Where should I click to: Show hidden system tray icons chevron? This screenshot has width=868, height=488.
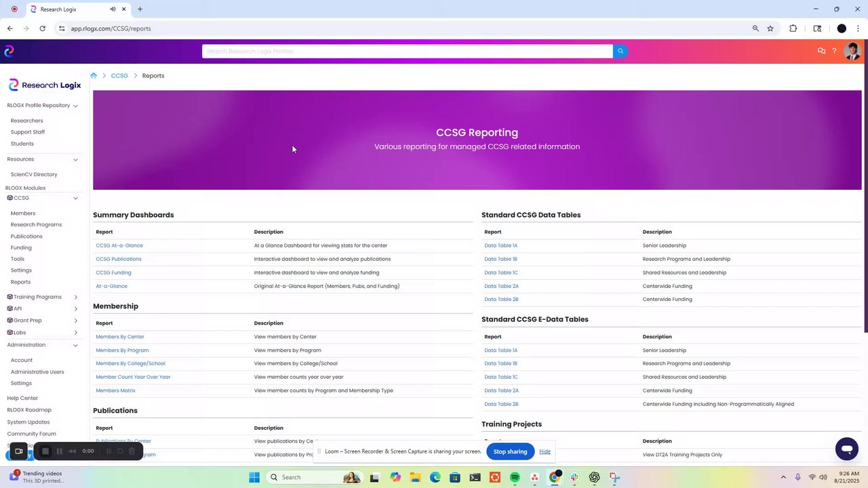point(783,477)
